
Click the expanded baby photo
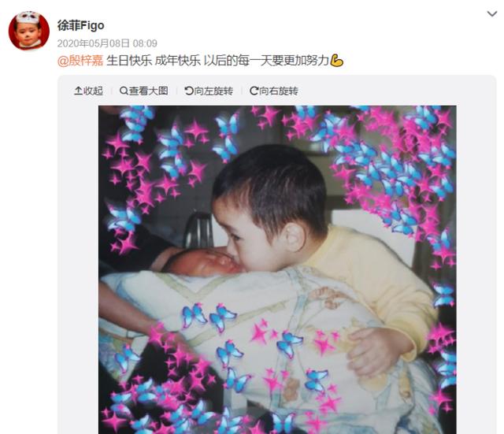277,269
